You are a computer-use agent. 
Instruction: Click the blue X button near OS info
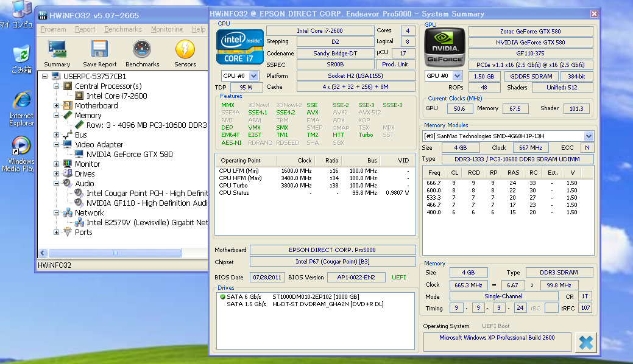point(585,343)
